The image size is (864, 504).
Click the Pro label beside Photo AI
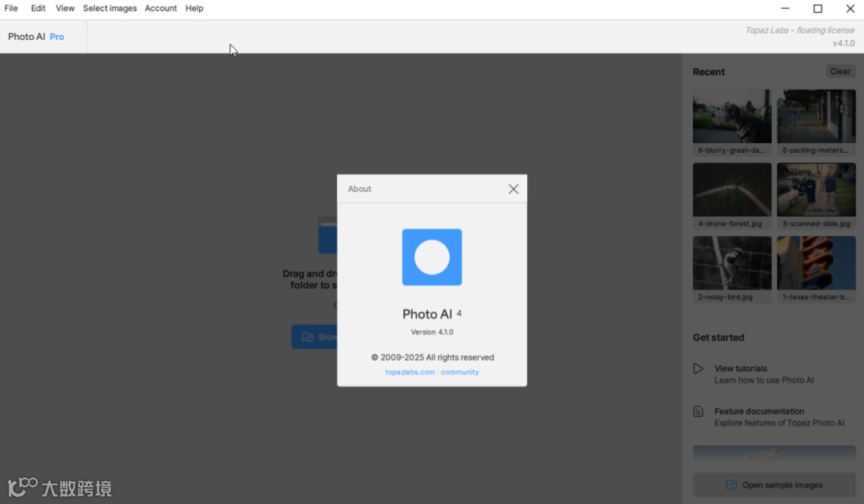click(x=57, y=37)
